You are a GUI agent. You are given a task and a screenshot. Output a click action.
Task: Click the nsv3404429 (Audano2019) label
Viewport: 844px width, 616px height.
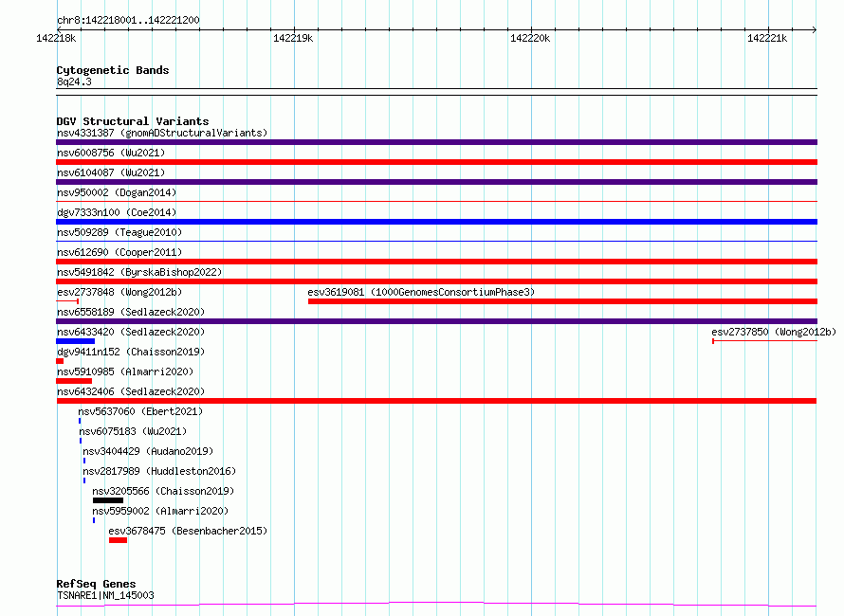(x=148, y=451)
